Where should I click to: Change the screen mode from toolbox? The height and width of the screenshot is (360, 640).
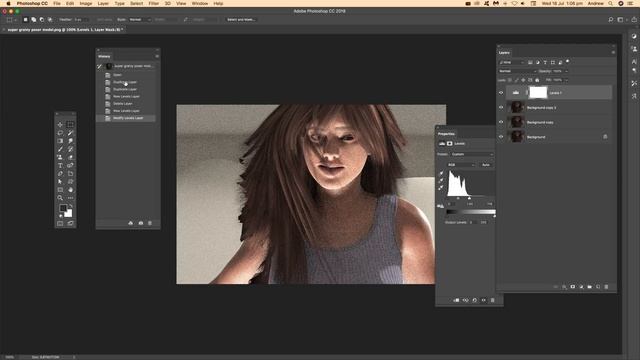point(70,223)
